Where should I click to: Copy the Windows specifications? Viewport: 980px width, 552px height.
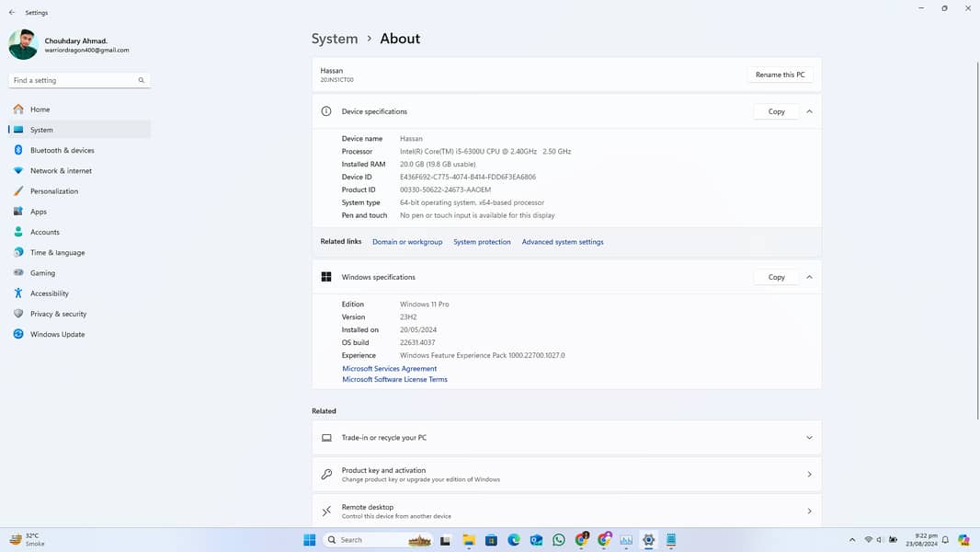[x=776, y=277]
